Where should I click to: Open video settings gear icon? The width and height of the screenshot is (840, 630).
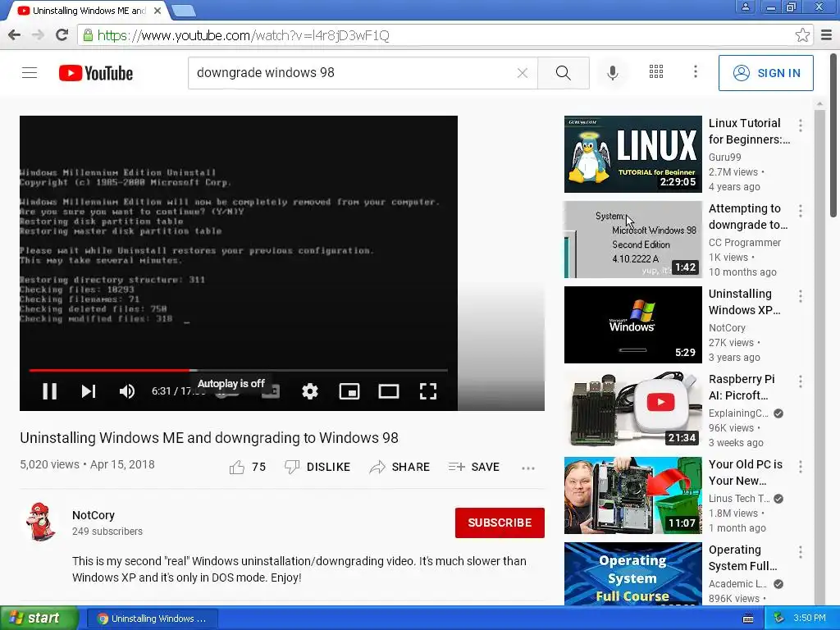pyautogui.click(x=309, y=391)
